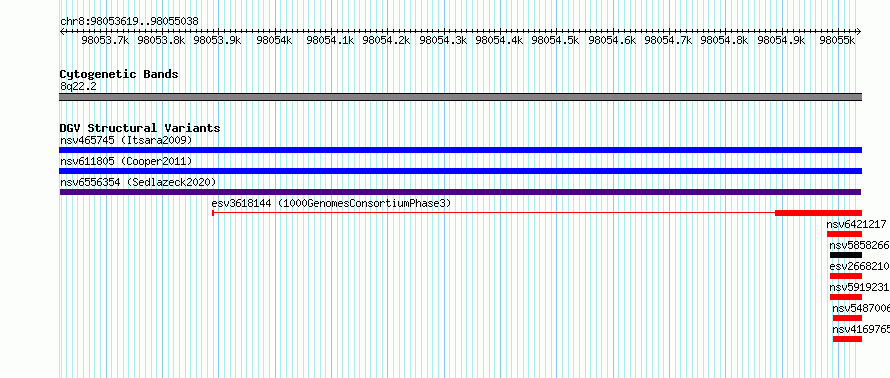This screenshot has width=890, height=378.
Task: Open variant nsv465745 (Itsara2009) label
Action: (126, 140)
